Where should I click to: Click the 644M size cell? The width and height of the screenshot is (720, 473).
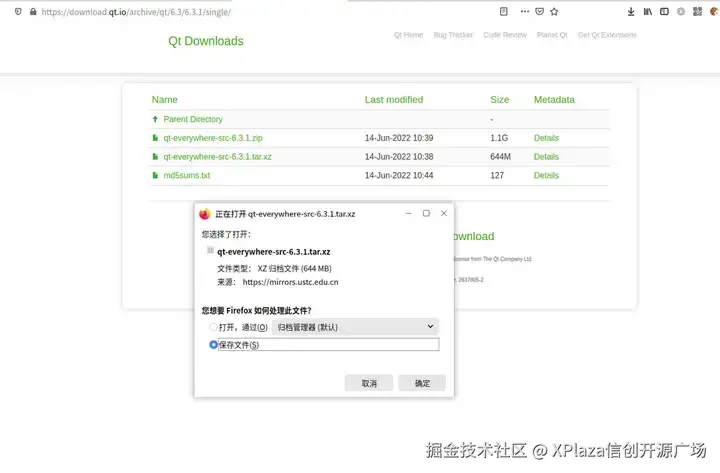pyautogui.click(x=501, y=157)
